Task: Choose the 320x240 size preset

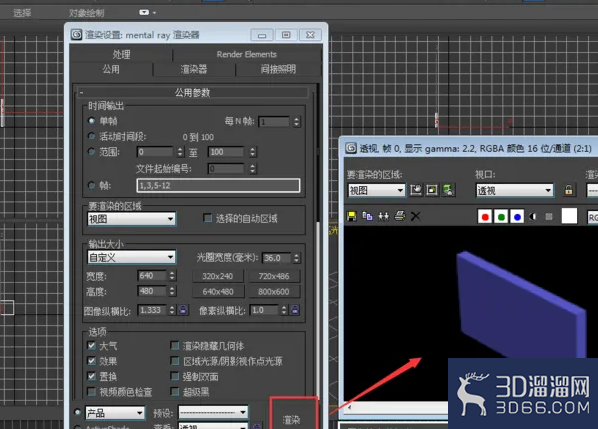Action: (x=217, y=276)
